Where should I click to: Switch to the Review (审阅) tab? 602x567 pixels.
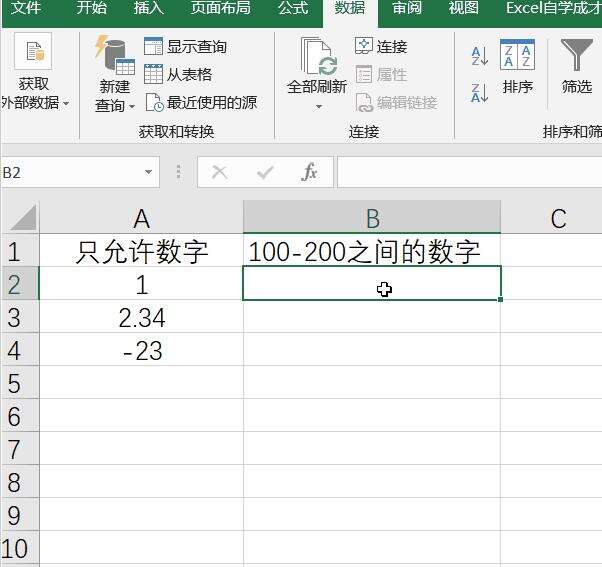[407, 8]
